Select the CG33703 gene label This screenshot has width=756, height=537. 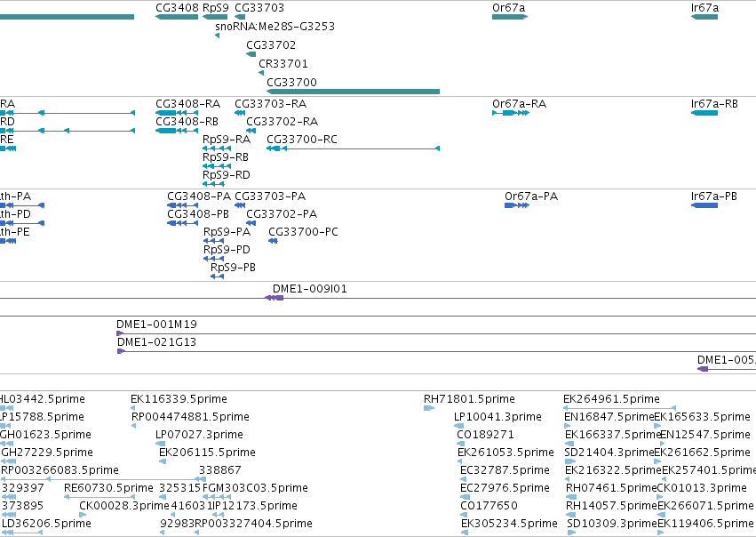pyautogui.click(x=259, y=8)
